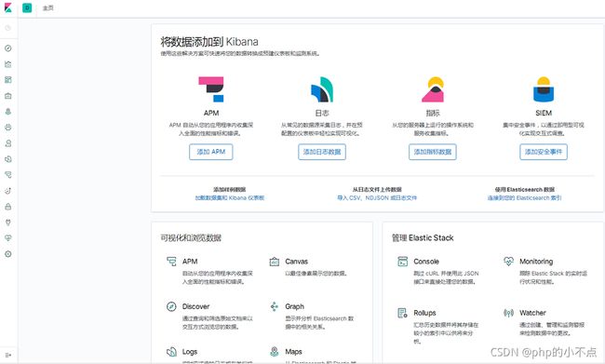Screen dimensions: 605x364
Task: Click the SIEM card title text
Action: (x=544, y=113)
